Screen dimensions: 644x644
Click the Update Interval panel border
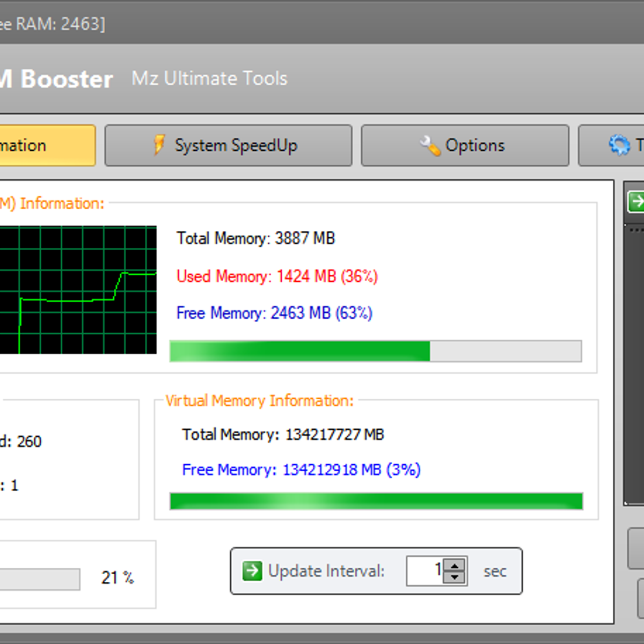tap(376, 548)
